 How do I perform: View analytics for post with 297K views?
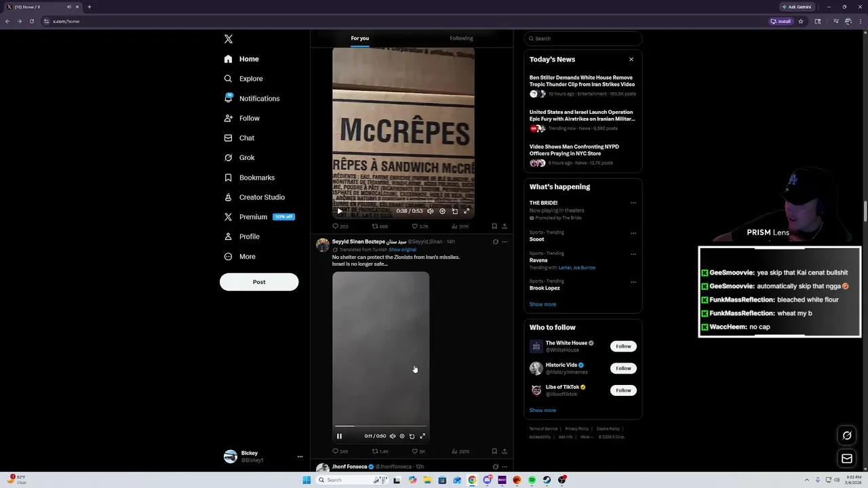tap(460, 451)
